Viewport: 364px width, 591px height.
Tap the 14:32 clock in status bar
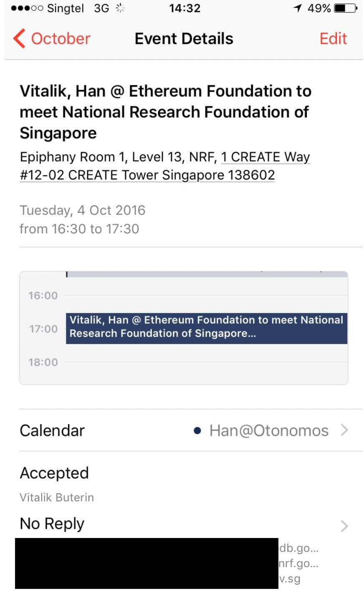185,8
